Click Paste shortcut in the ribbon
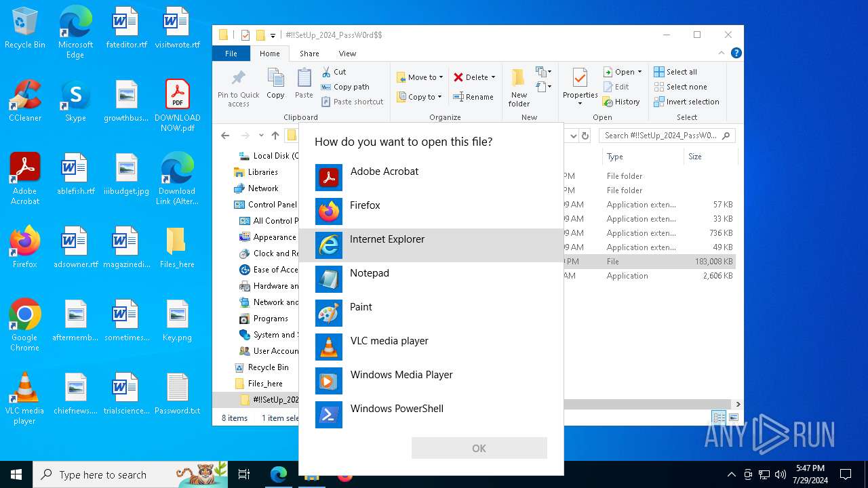 (352, 102)
